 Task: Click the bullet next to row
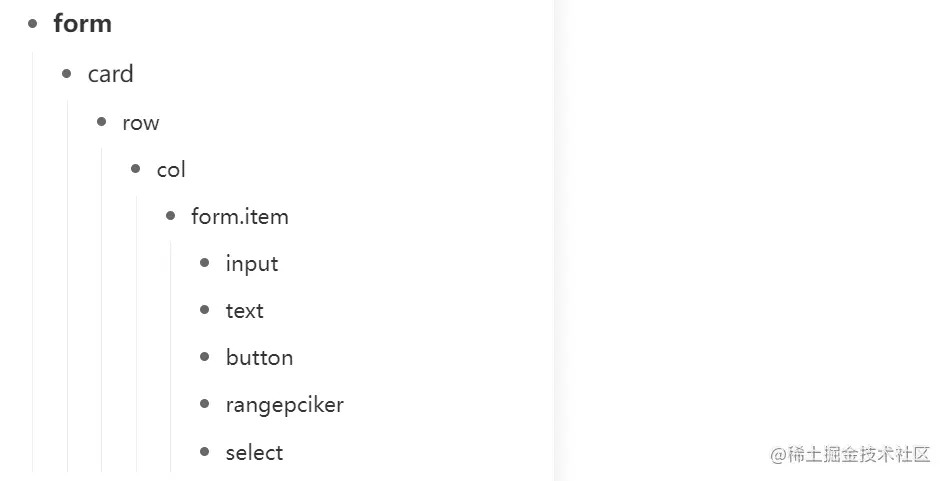(x=101, y=122)
